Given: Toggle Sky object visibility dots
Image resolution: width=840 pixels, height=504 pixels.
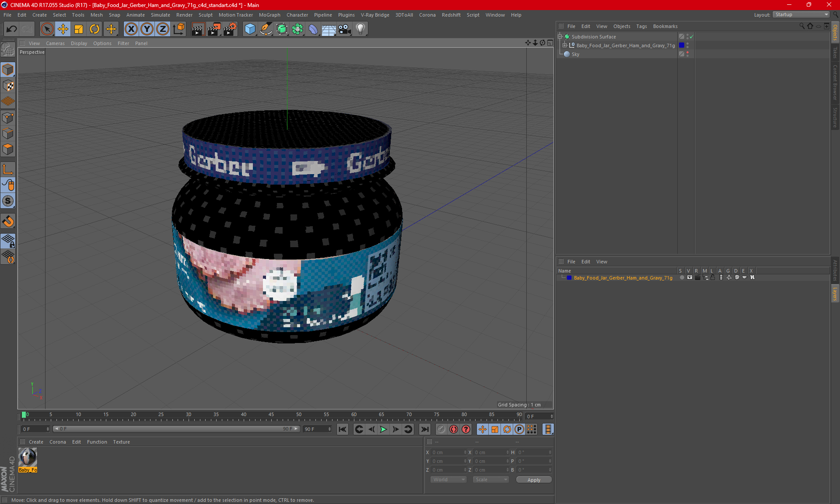Looking at the screenshot, I should pyautogui.click(x=687, y=54).
